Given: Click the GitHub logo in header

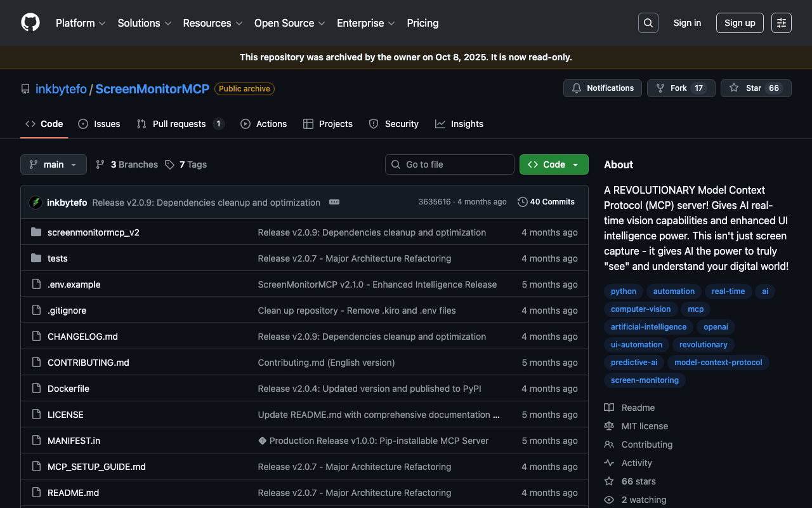Looking at the screenshot, I should point(30,23).
